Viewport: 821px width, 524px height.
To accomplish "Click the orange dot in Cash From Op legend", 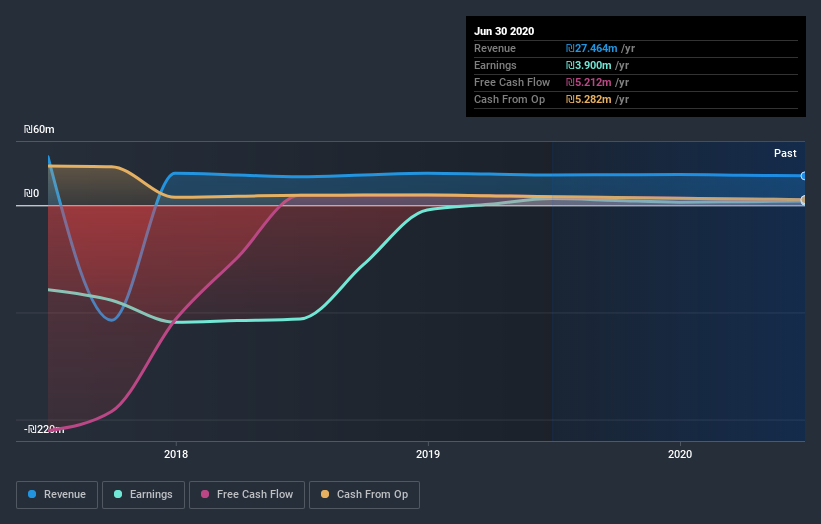I will [325, 494].
